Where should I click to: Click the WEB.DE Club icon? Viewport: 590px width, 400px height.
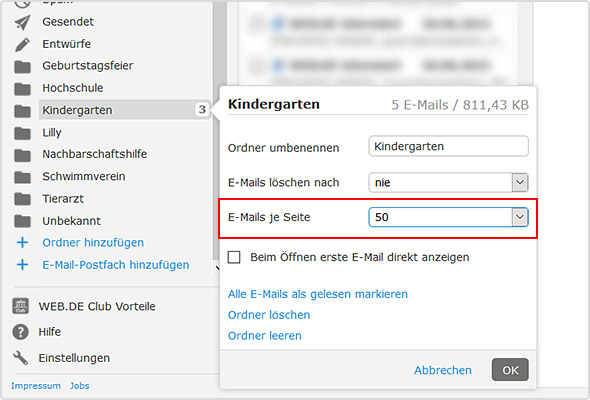tap(20, 306)
